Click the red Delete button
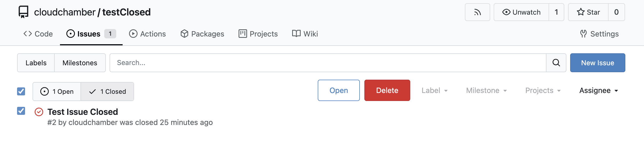 tap(387, 90)
